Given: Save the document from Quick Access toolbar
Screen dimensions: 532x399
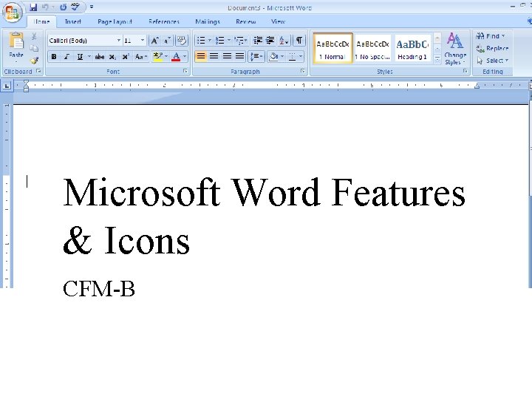Looking at the screenshot, I should [x=33, y=7].
